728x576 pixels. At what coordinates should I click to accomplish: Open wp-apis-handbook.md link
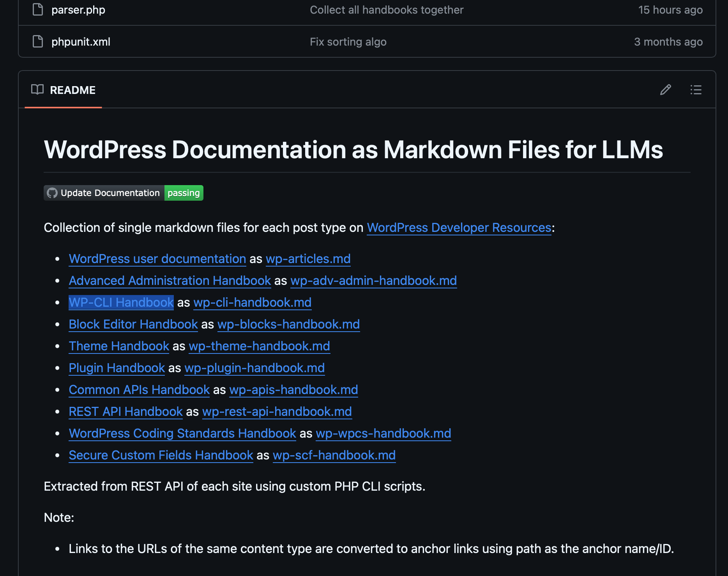pyautogui.click(x=294, y=390)
